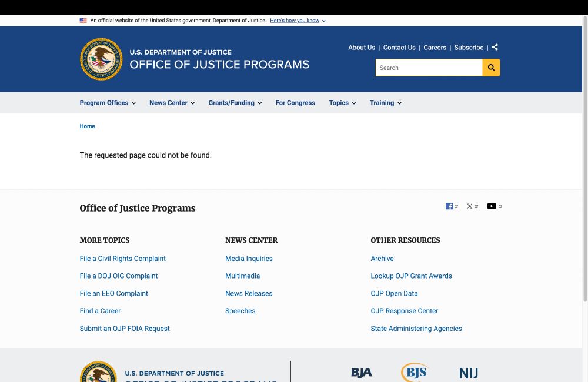Go to About Us page
This screenshot has height=382, width=588.
[362, 48]
